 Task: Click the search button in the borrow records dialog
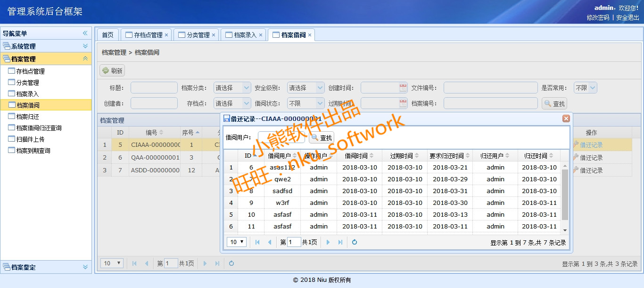point(321,138)
